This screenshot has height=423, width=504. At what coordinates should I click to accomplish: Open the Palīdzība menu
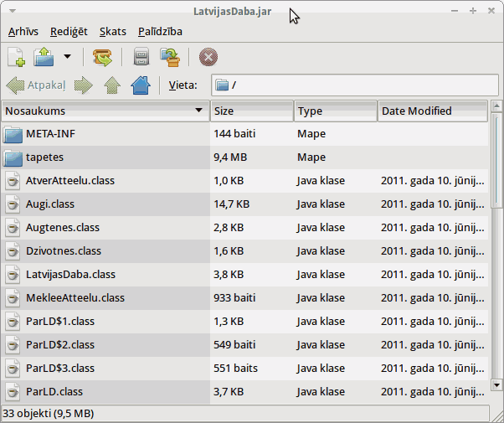pos(160,32)
